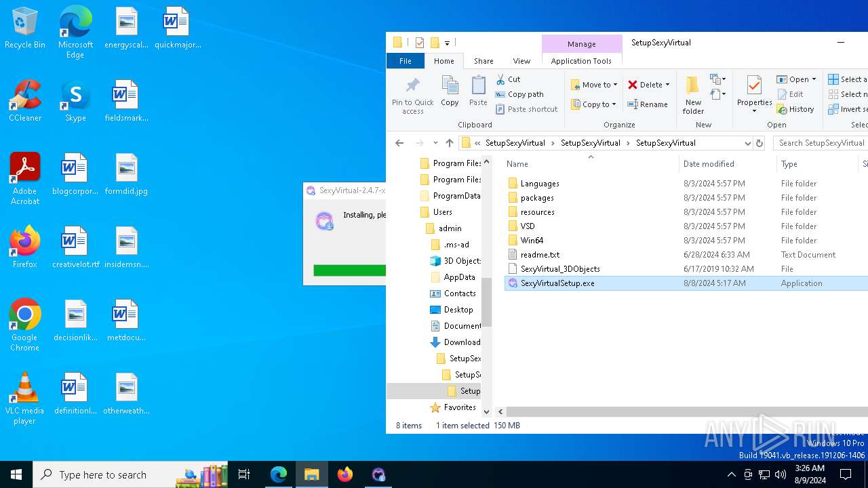Select the Languages folder
This screenshot has width=868, height=488.
pos(540,184)
